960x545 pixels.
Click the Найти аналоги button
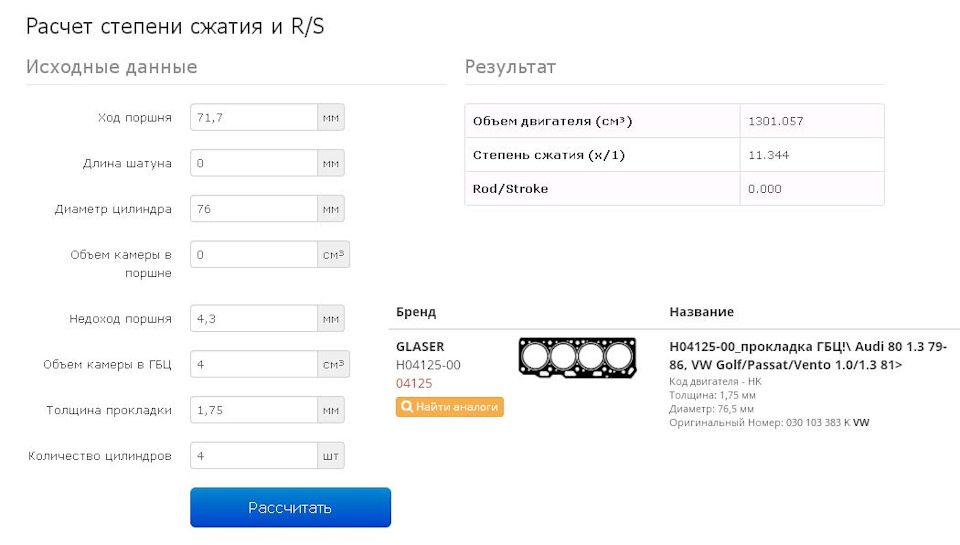449,407
